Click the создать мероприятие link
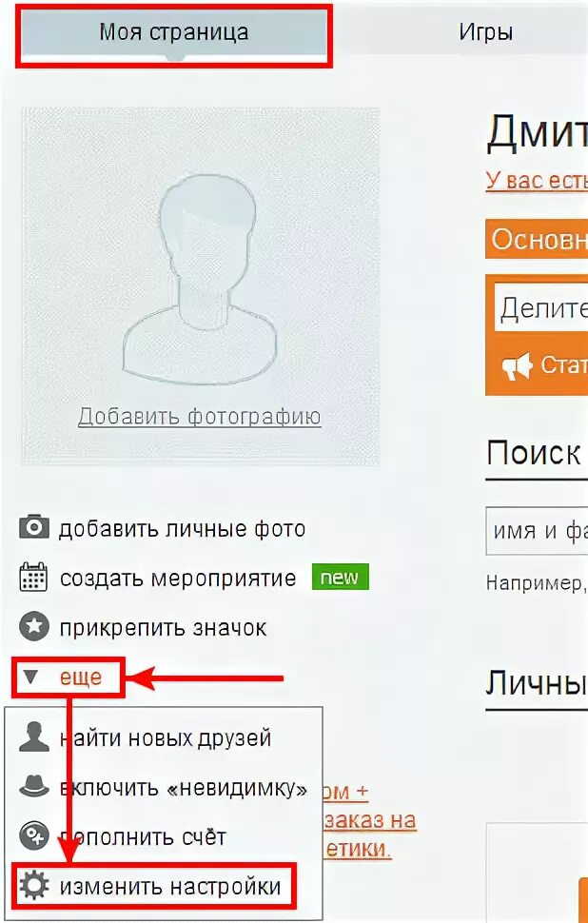This screenshot has width=588, height=923. tap(178, 578)
